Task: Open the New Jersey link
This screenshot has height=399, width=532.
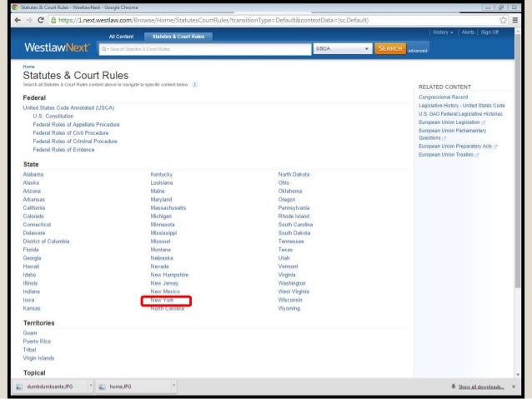Action: point(164,283)
